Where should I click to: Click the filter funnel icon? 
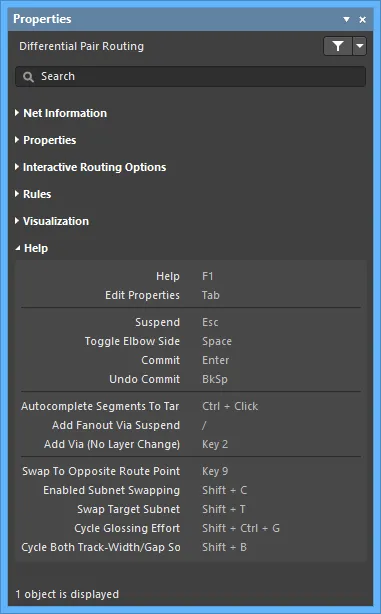coord(338,46)
